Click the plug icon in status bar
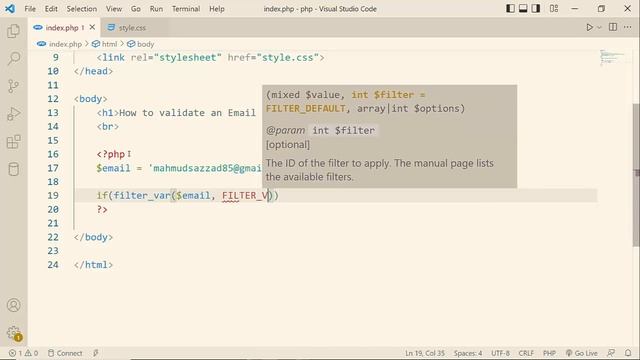 (96, 353)
